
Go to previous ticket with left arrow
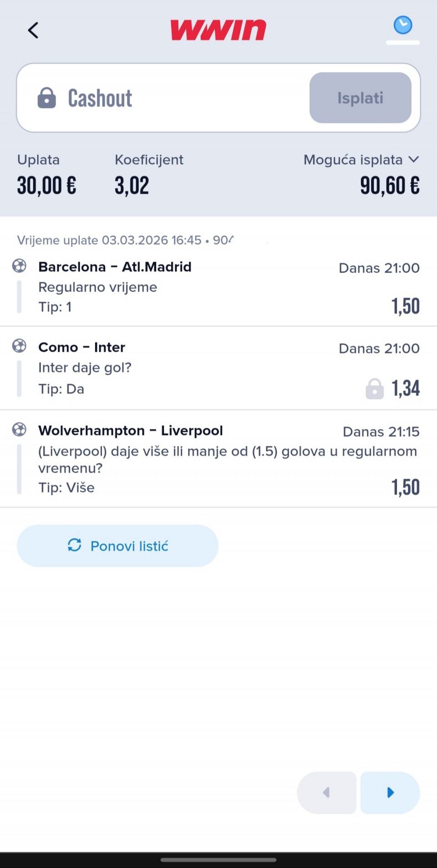click(x=326, y=792)
